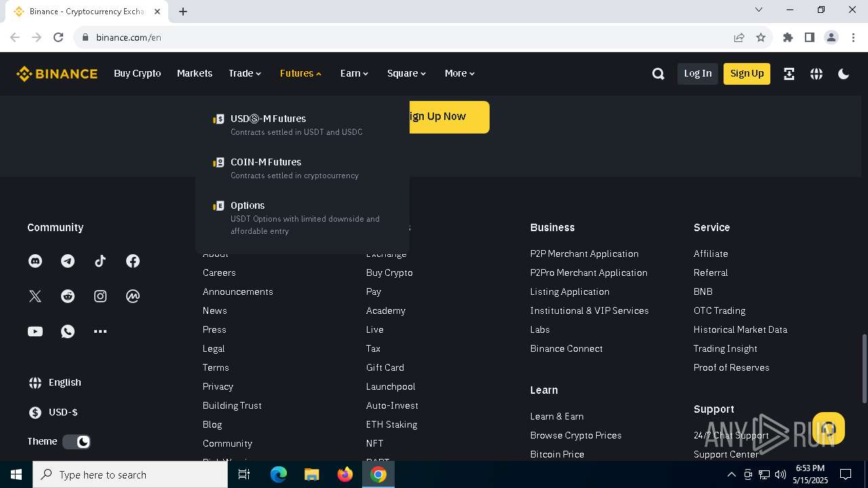Reload the page in the browser
This screenshot has height=488, width=868.
[58, 37]
